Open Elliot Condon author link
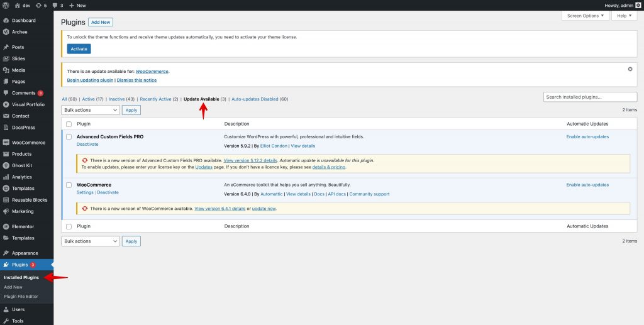Viewport: 644px width, 325px height. [x=274, y=146]
